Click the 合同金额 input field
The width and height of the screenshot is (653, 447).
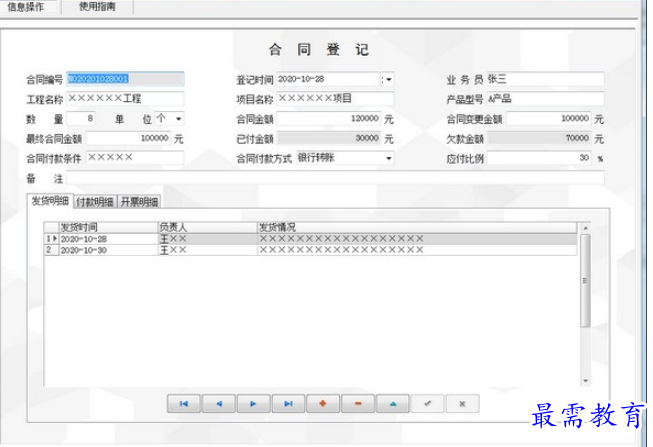point(329,119)
